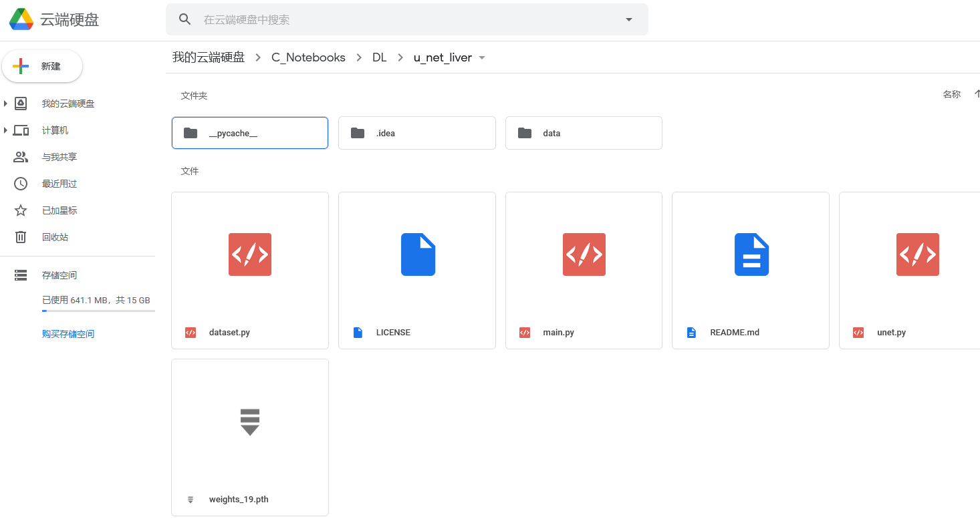Click the colorful plus icon
Viewport: 980px width, 527px height.
21,66
